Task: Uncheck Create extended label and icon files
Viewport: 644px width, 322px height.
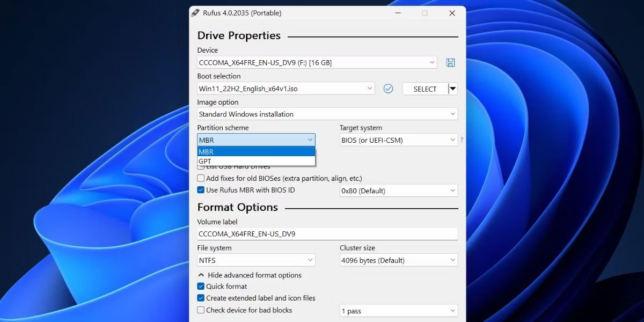Action: [200, 298]
